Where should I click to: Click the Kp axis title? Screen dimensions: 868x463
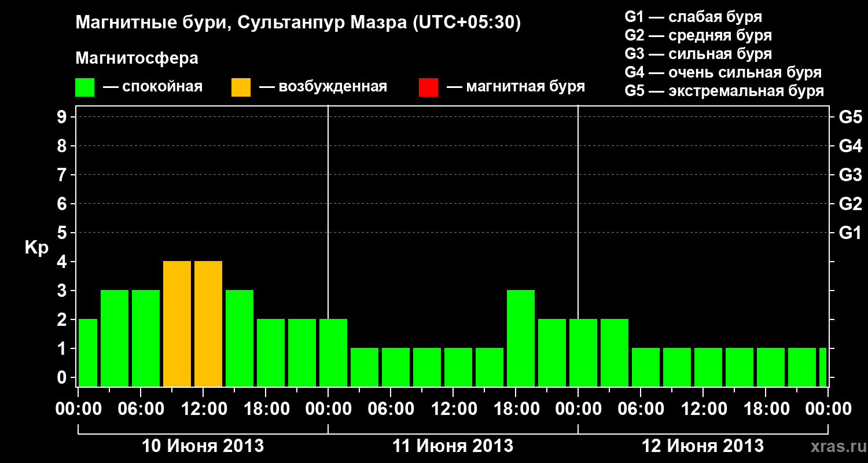coord(36,248)
